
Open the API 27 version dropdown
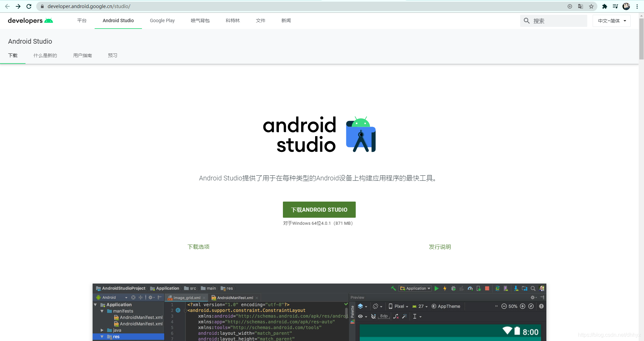pyautogui.click(x=420, y=306)
